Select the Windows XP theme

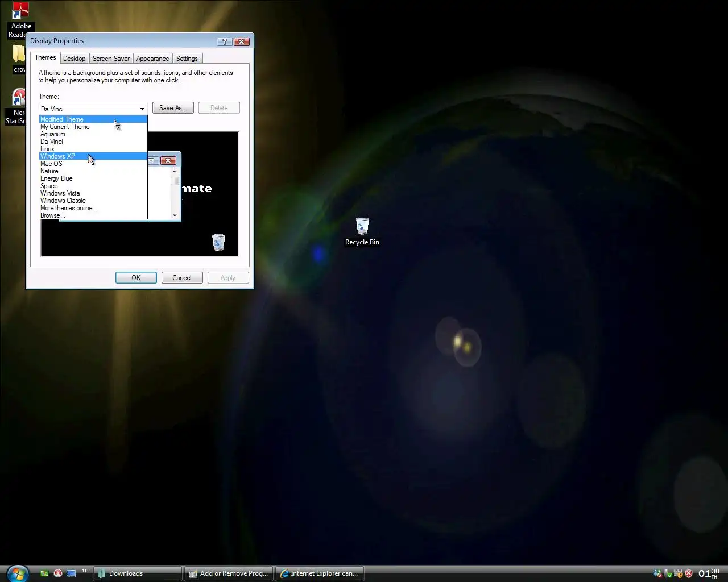93,156
